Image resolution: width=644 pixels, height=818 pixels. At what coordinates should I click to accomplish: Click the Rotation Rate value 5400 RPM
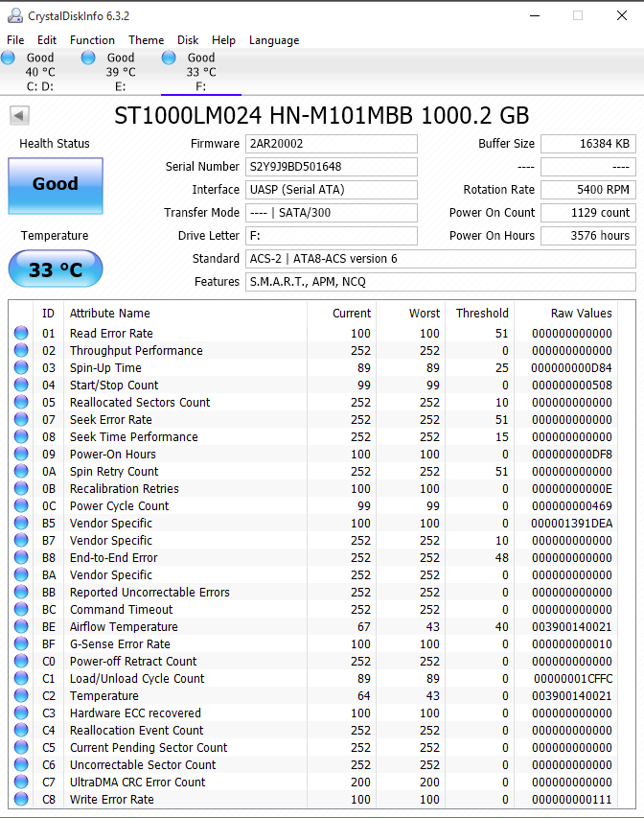click(x=588, y=190)
